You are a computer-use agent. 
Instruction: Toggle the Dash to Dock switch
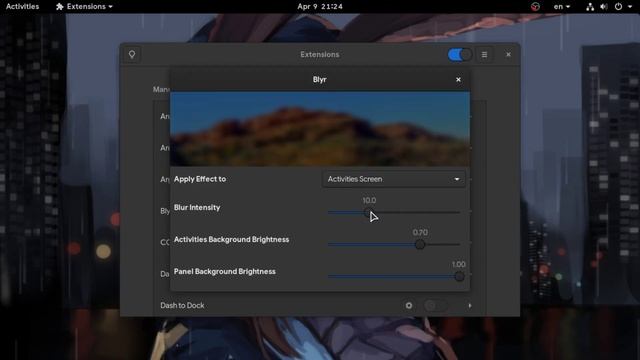pos(436,305)
